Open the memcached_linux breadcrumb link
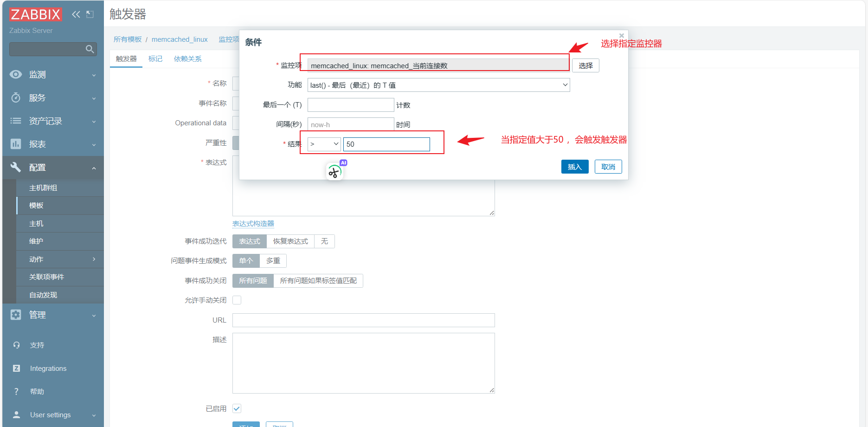The height and width of the screenshot is (427, 868). [x=180, y=39]
